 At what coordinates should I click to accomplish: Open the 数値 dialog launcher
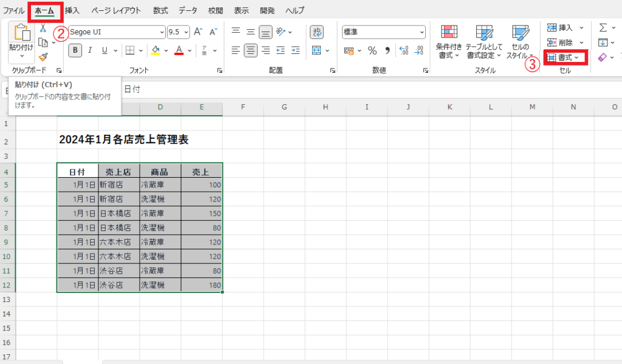(426, 70)
